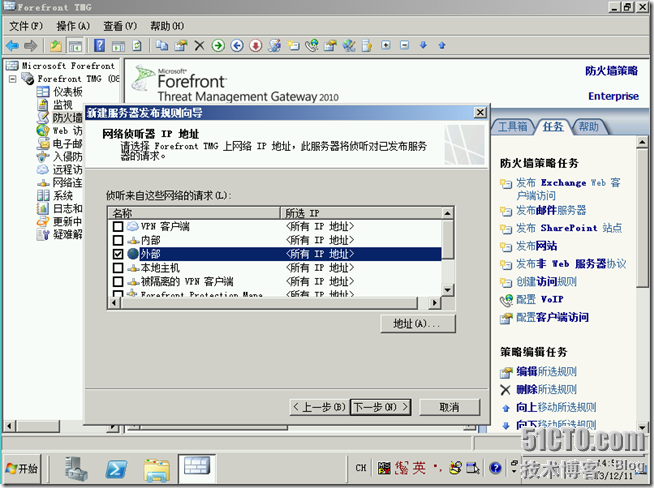Click the expand-all plus toolbar icon
Image resolution: width=654 pixels, height=488 pixels.
[386, 45]
